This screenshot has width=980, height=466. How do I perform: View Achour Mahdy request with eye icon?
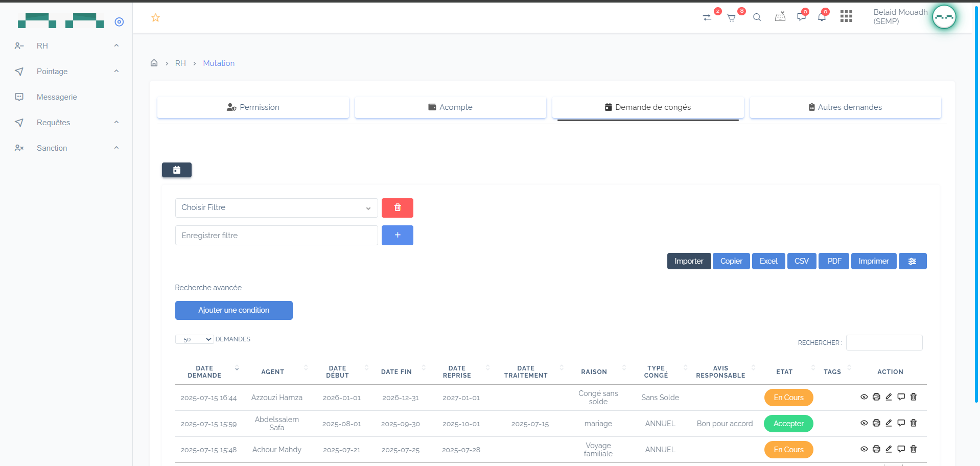point(864,449)
